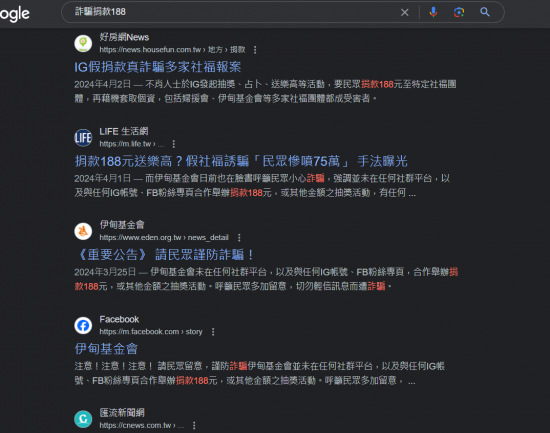Open more options for Facebook result
Viewport: 550px width, 433px height.
pyautogui.click(x=213, y=332)
